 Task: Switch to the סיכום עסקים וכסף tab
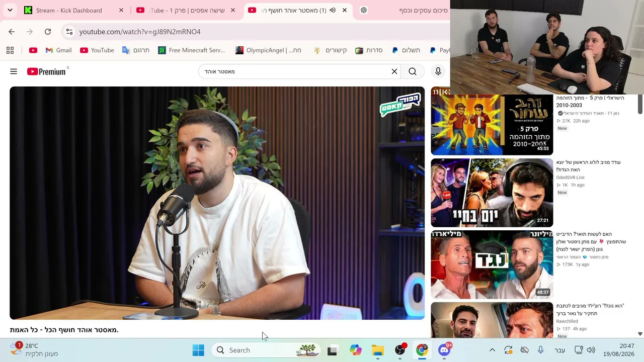pyautogui.click(x=404, y=10)
